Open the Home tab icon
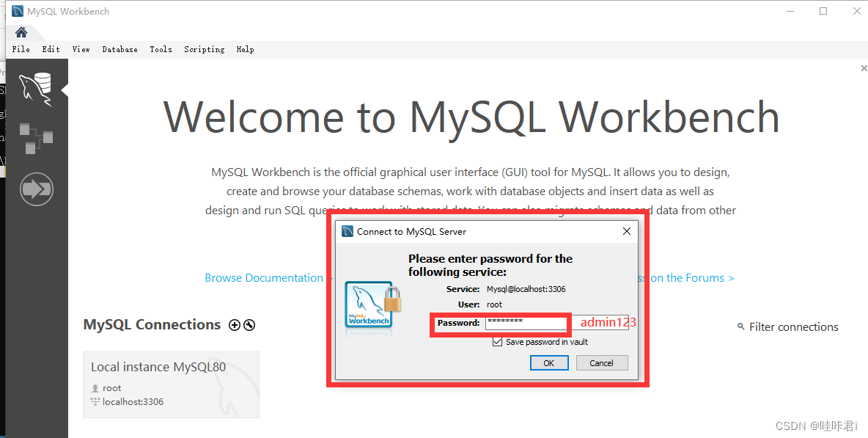 (21, 32)
